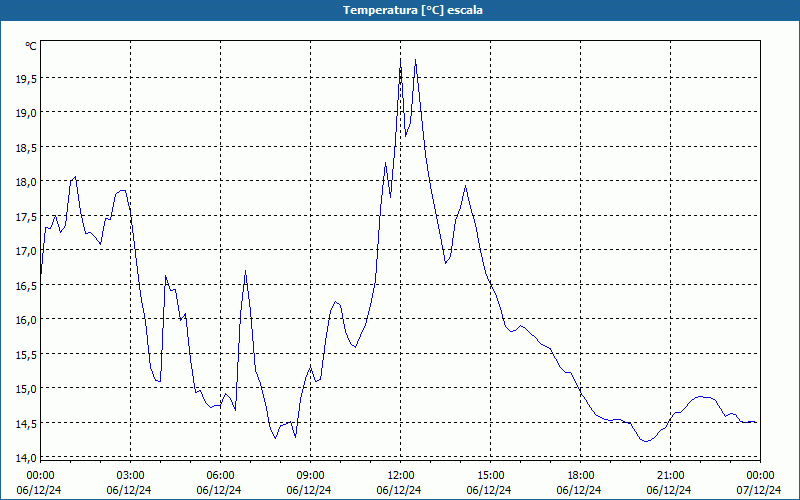Click the 16,5 y-axis label
Image resolution: width=800 pixels, height=500 pixels.
click(x=26, y=285)
